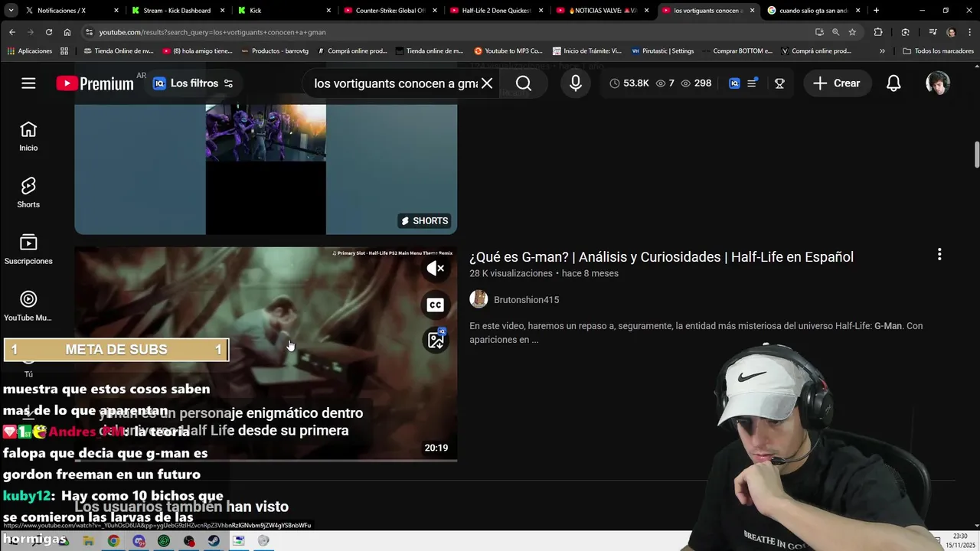Click the vidIQ thumbnail image icon on preview

436,341
